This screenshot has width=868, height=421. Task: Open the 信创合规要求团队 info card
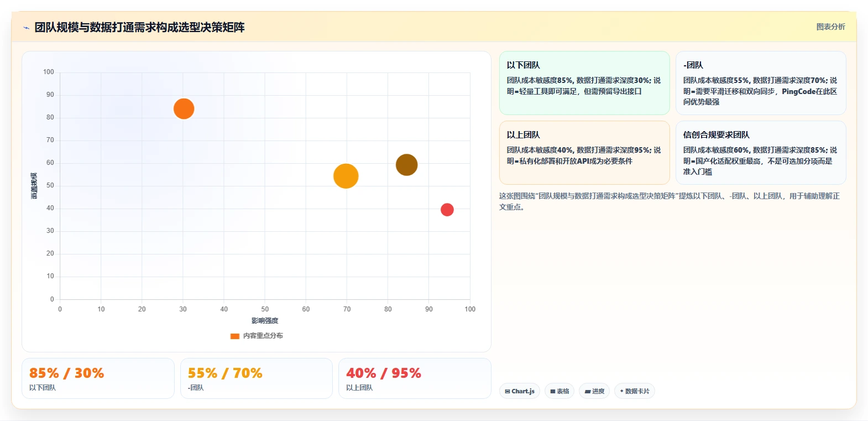tap(761, 153)
